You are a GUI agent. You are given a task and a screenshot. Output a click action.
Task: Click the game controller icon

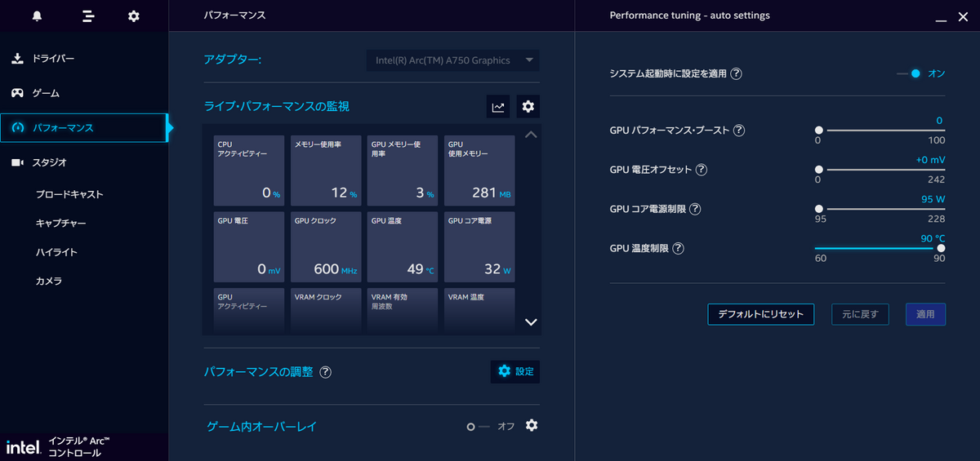(x=17, y=93)
